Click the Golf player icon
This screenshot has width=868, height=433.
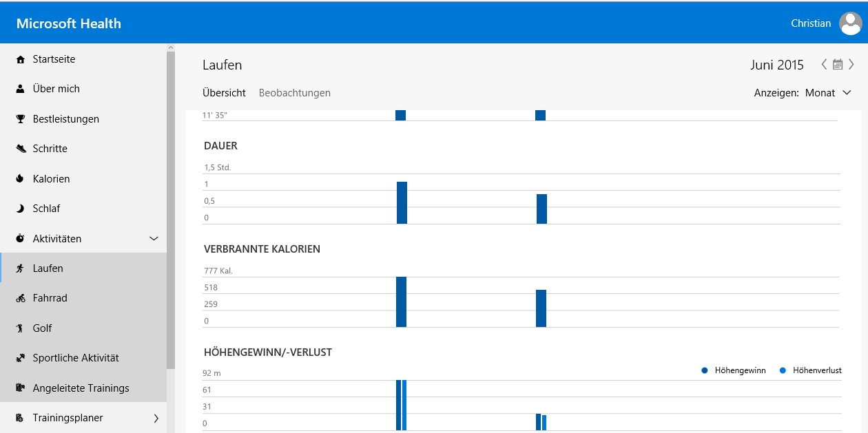click(20, 328)
